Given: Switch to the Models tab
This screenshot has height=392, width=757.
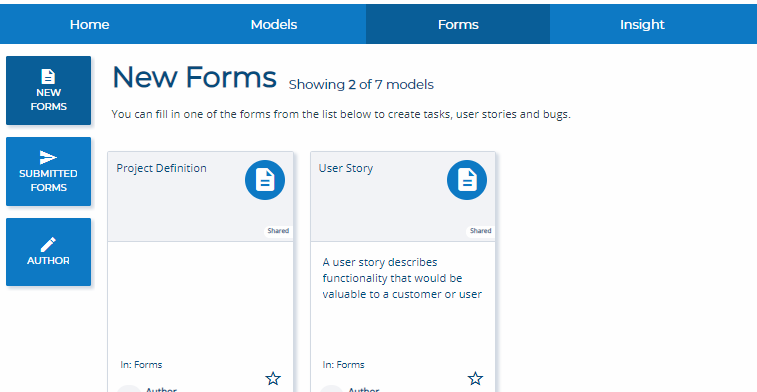Looking at the screenshot, I should click(274, 24).
